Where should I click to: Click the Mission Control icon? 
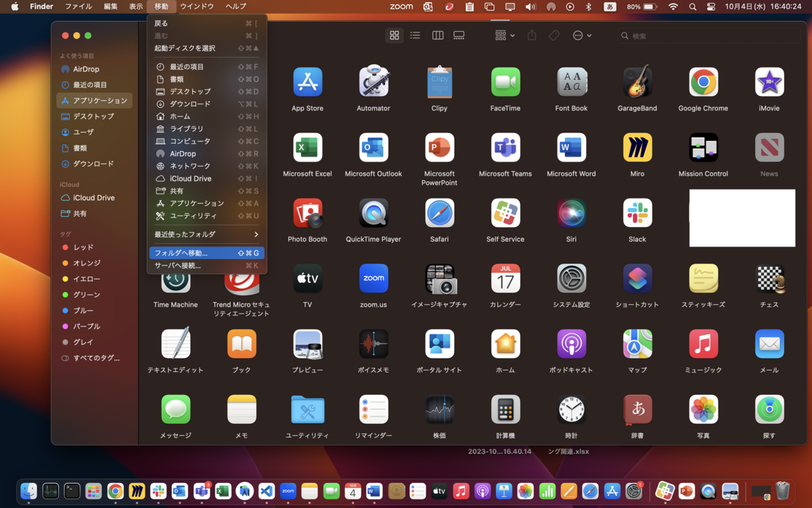[704, 148]
